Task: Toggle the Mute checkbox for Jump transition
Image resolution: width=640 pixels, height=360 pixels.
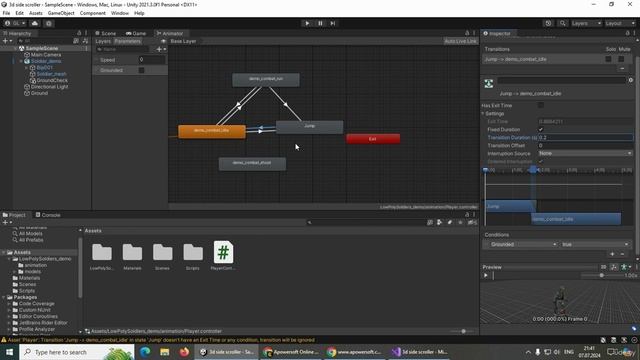Action: (x=621, y=59)
